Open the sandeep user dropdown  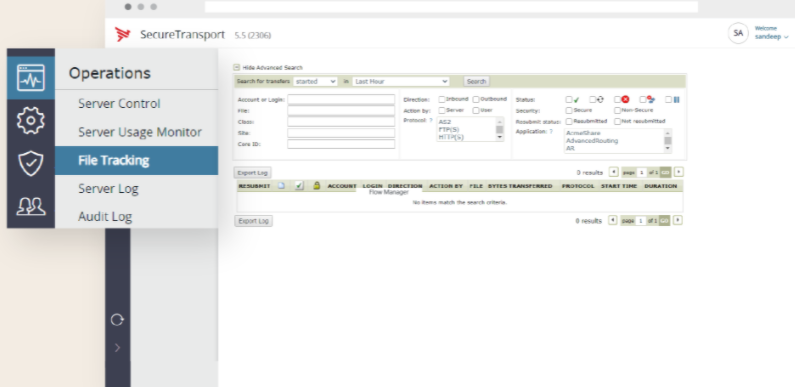[x=772, y=37]
